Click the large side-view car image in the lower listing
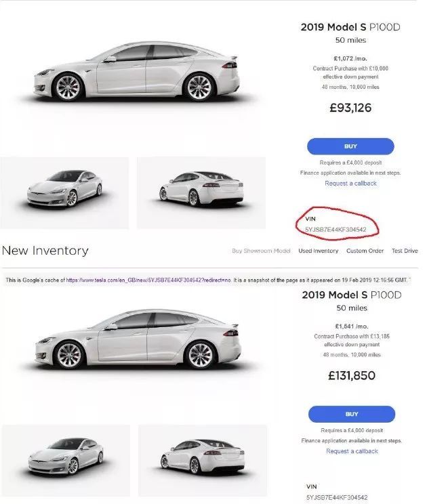Image resolution: width=427 pixels, height=504 pixels. coord(138,339)
